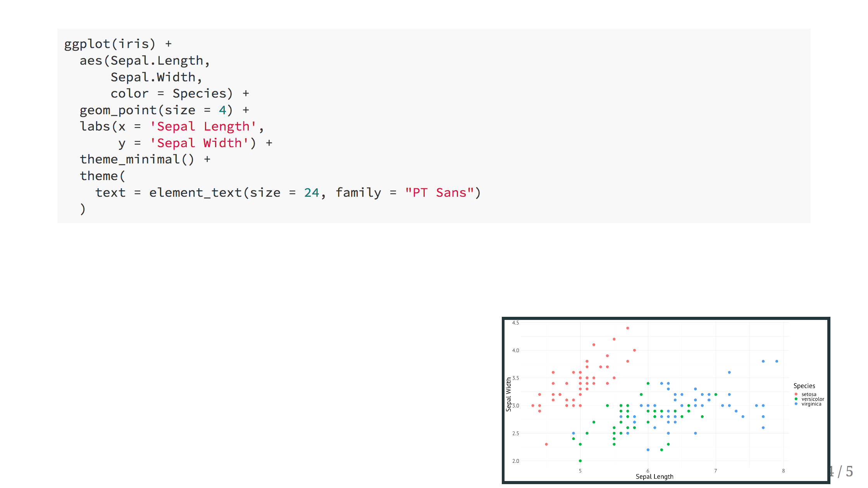Click the versicolor legend label text
868x488 pixels.
point(813,399)
